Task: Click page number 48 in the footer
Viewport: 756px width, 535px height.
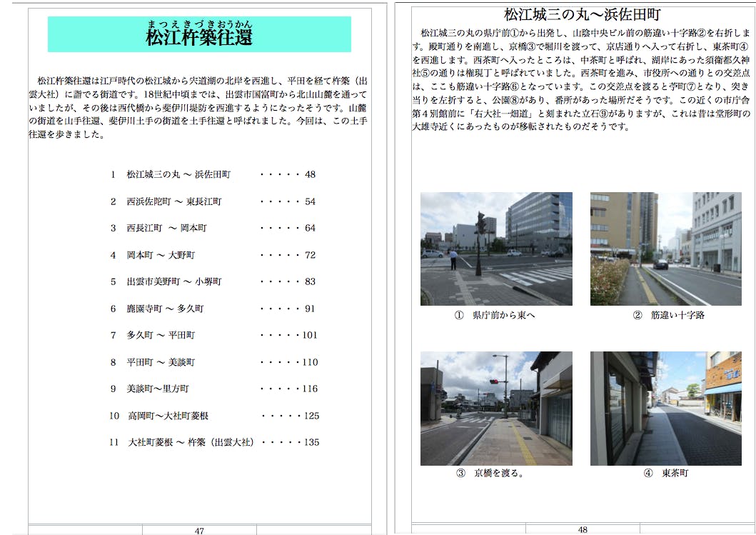Action: click(x=583, y=530)
